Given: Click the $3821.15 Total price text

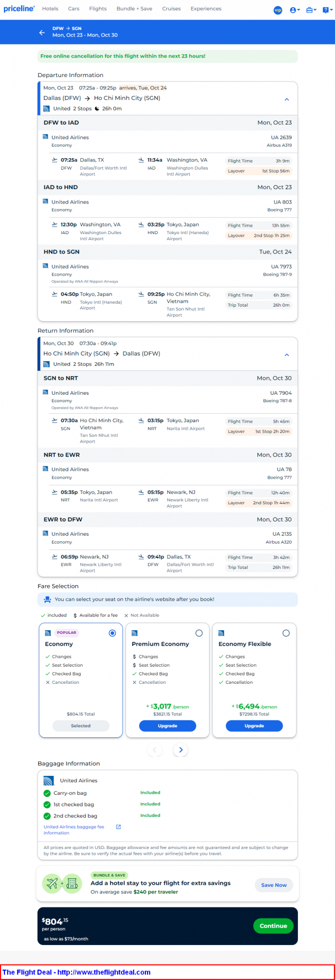Looking at the screenshot, I should (x=167, y=714).
